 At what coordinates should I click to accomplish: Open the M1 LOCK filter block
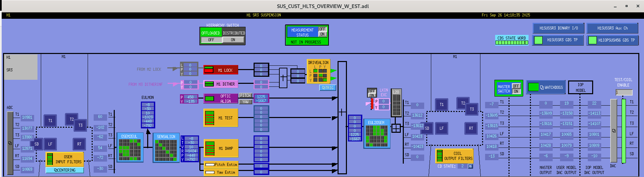221,70
